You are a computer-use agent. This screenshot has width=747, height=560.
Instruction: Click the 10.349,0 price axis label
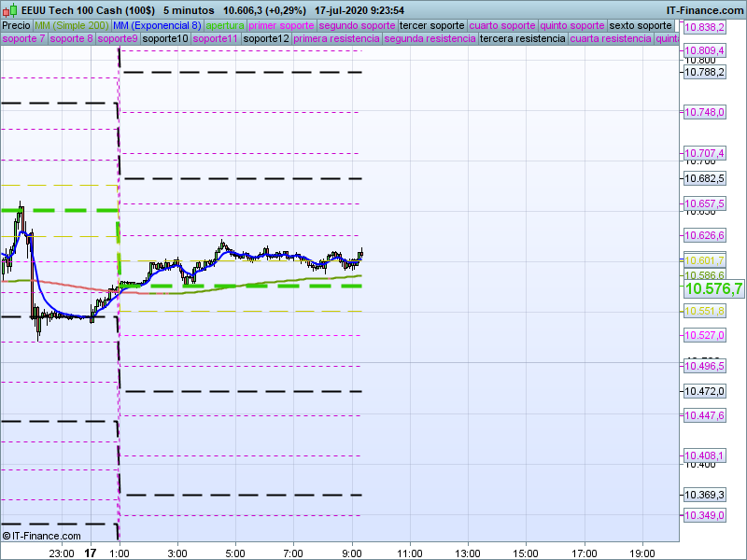pos(704,515)
